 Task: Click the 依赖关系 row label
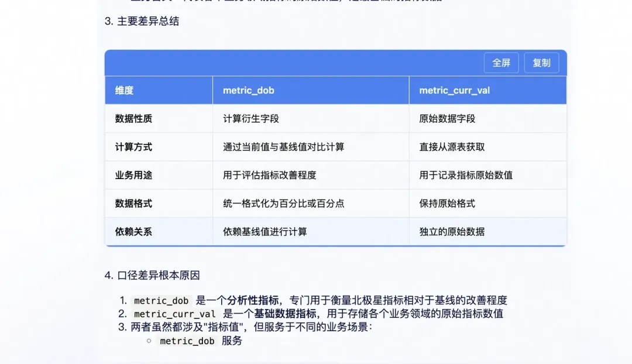pos(133,232)
